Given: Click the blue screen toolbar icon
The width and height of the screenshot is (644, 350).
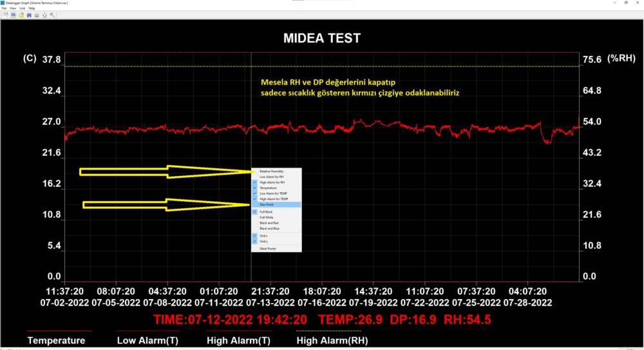Looking at the screenshot, I should 13,15.
